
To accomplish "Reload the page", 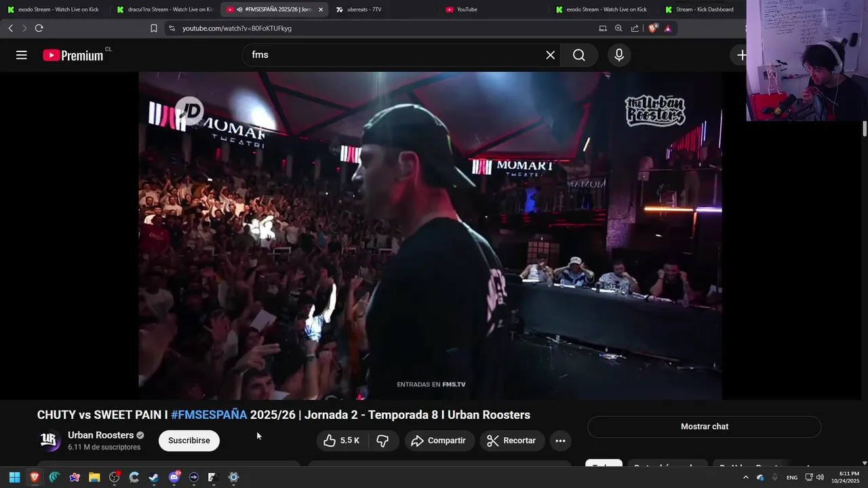I will 39,28.
